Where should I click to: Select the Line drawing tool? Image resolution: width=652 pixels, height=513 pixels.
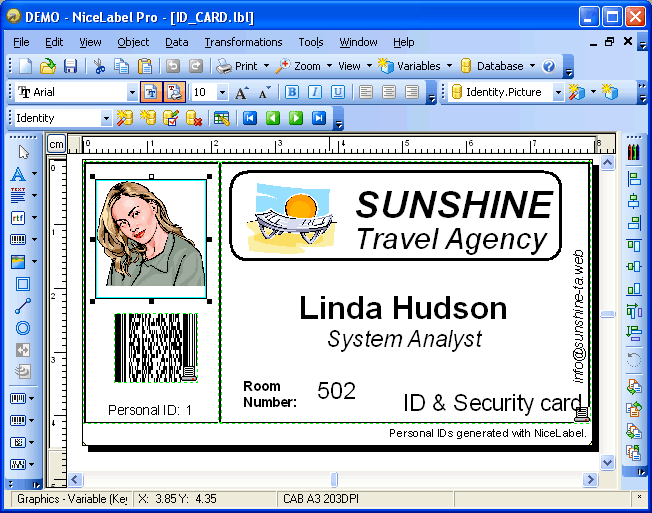pyautogui.click(x=23, y=306)
